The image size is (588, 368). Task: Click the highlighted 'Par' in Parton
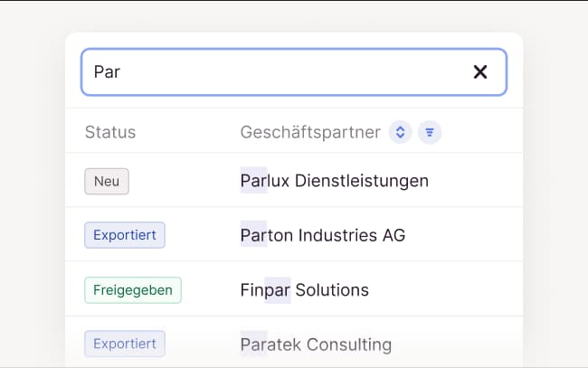coord(254,235)
